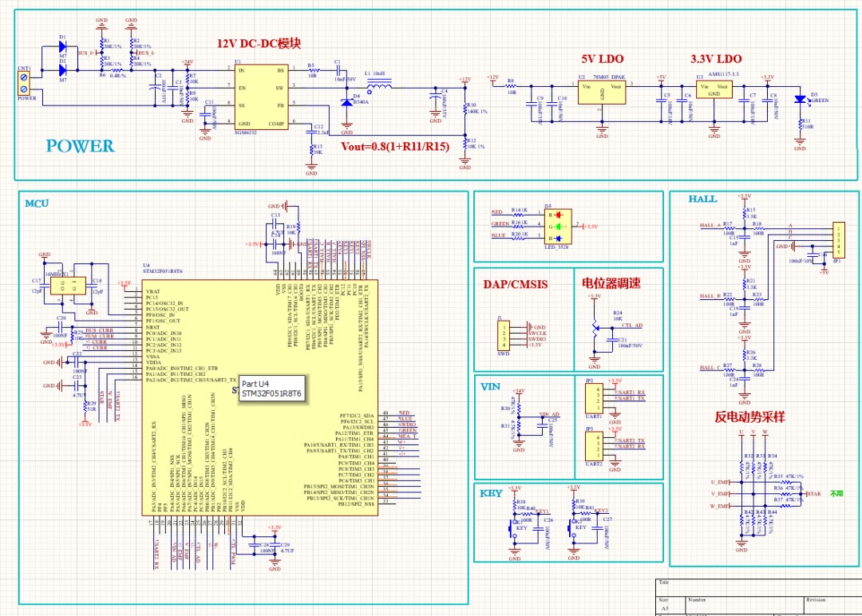Select the SWD header in DAP/CMSIS section
862x616 pixels.
pyautogui.click(x=503, y=337)
